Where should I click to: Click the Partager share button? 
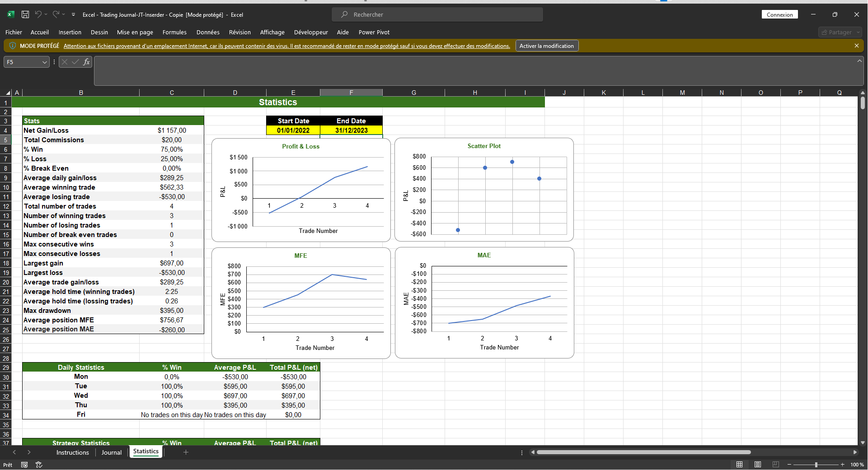pos(840,32)
